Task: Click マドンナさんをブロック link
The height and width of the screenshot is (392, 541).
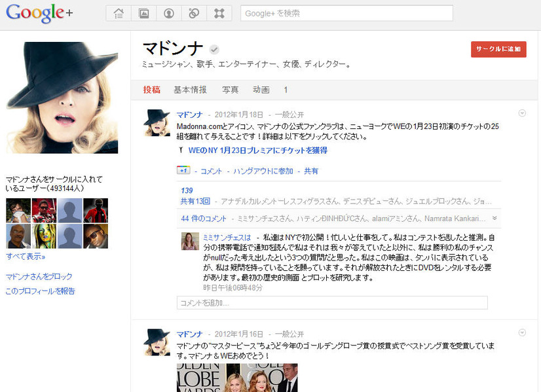Action: click(x=39, y=277)
